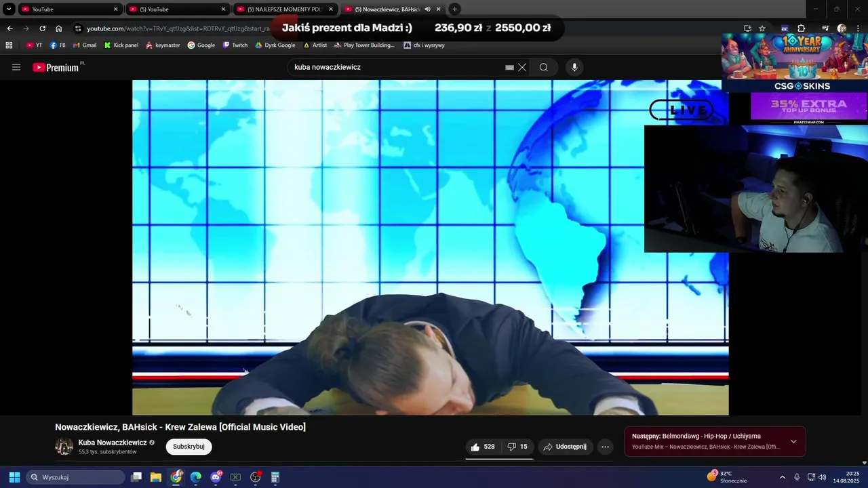The width and height of the screenshot is (868, 488).
Task: Open Microsoft Edge from the taskbar
Action: click(196, 477)
